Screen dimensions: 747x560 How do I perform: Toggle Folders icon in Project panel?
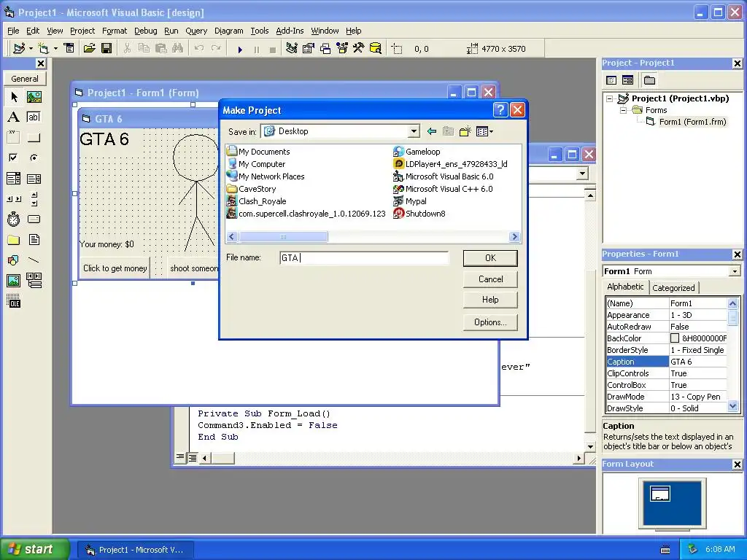tap(649, 80)
